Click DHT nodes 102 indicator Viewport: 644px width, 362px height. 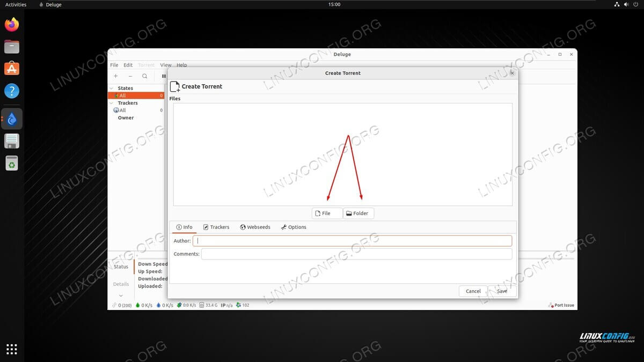(x=243, y=305)
